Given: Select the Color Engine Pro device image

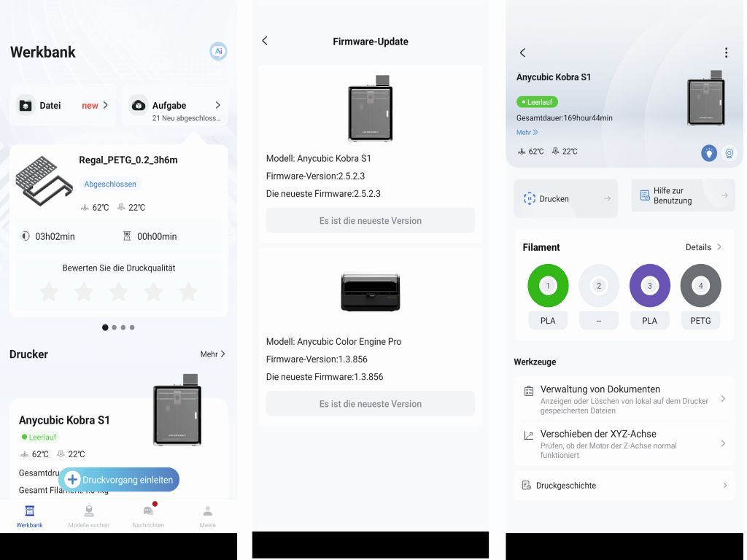Looking at the screenshot, I should coord(370,292).
